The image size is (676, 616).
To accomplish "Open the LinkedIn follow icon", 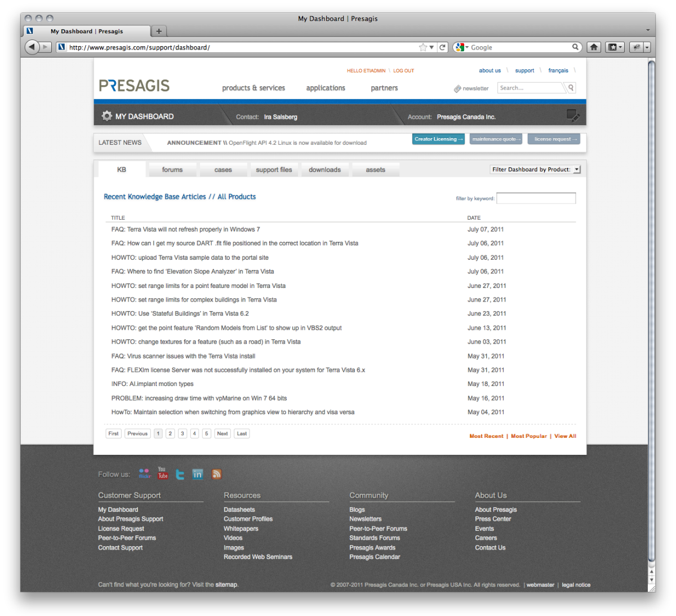I will (x=198, y=474).
